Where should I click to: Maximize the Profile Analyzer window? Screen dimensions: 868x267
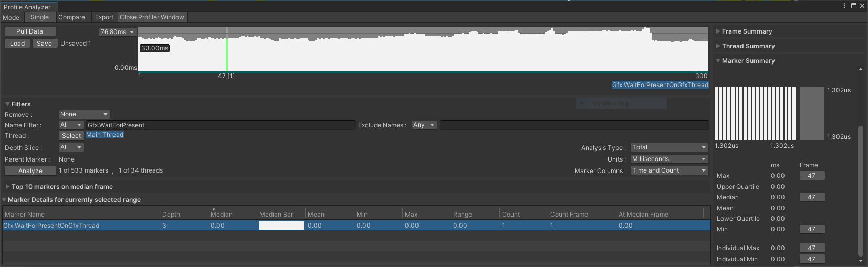click(x=854, y=6)
